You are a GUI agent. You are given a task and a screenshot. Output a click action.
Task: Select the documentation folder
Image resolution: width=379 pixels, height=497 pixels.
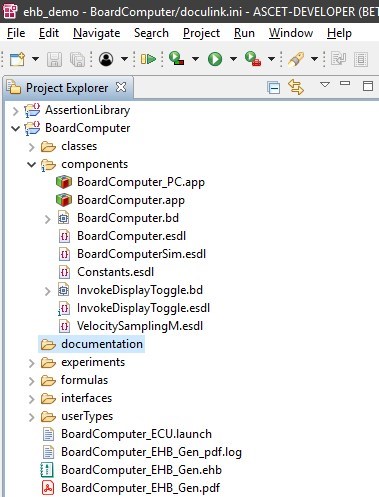coord(102,344)
